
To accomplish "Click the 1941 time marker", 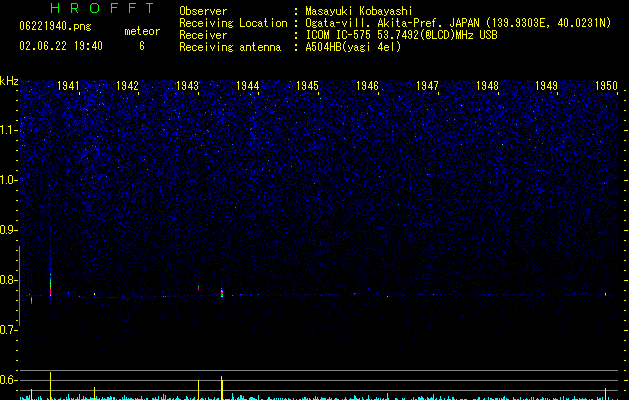I will 68,85.
